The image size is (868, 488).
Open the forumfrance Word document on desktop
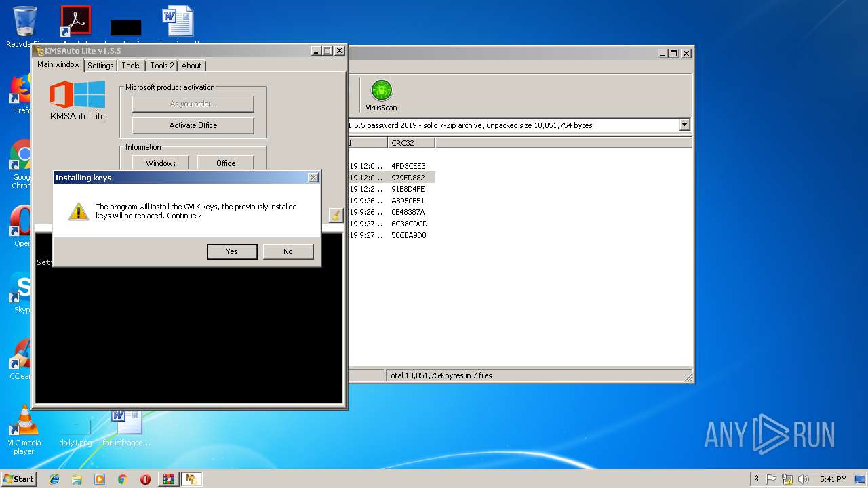pyautogui.click(x=127, y=428)
